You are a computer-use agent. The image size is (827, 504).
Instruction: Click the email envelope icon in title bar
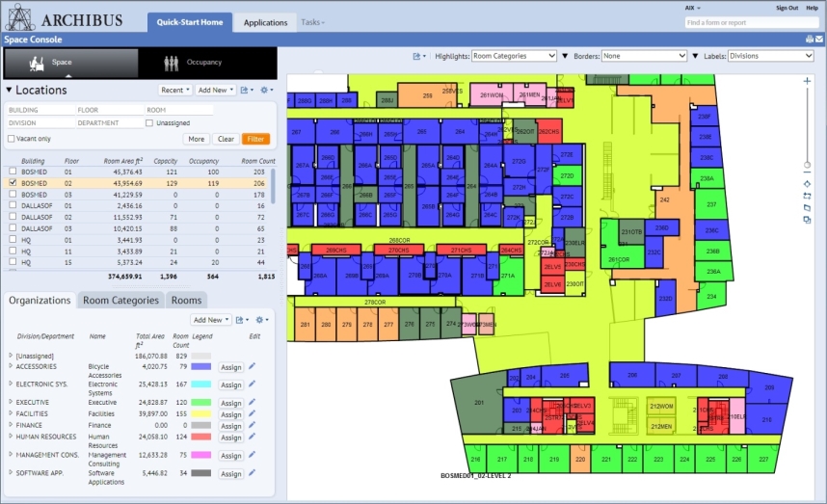pos(819,39)
